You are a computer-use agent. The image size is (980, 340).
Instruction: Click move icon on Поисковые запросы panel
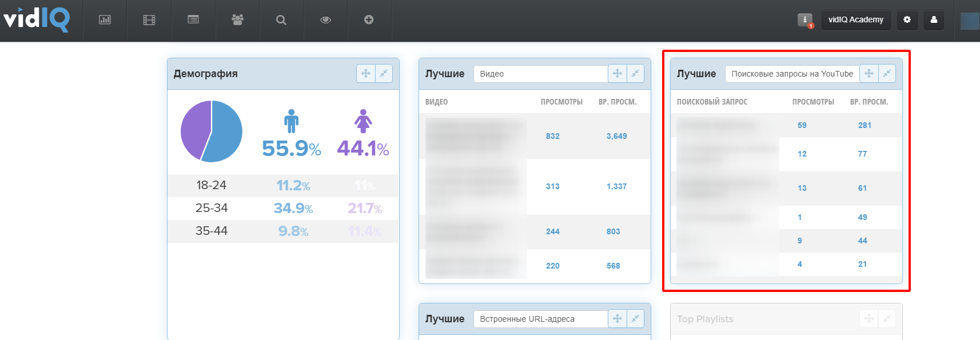click(869, 73)
